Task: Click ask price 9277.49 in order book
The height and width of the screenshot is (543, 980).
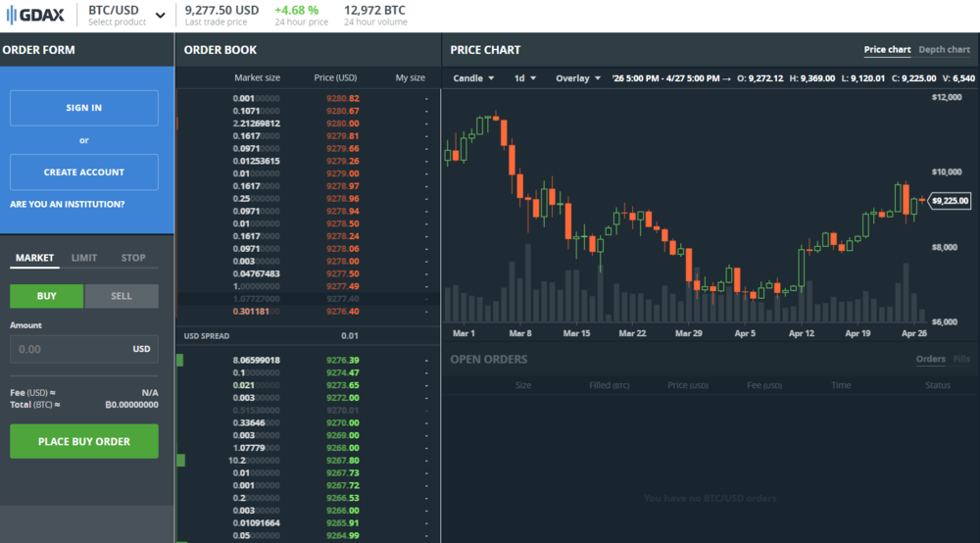Action: click(342, 286)
